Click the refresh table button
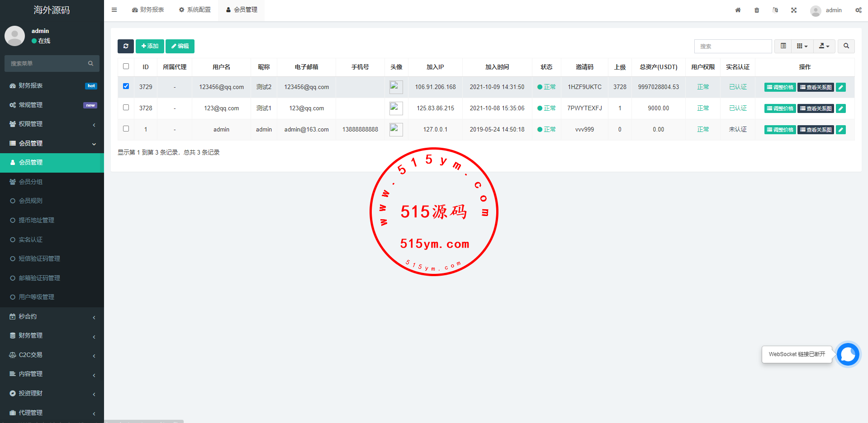Viewport: 868px width, 423px height. (x=126, y=46)
